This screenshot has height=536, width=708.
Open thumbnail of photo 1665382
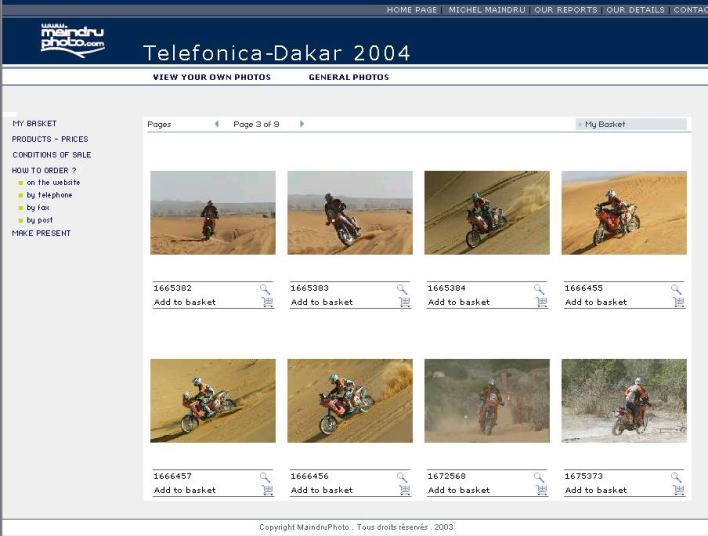click(x=213, y=213)
